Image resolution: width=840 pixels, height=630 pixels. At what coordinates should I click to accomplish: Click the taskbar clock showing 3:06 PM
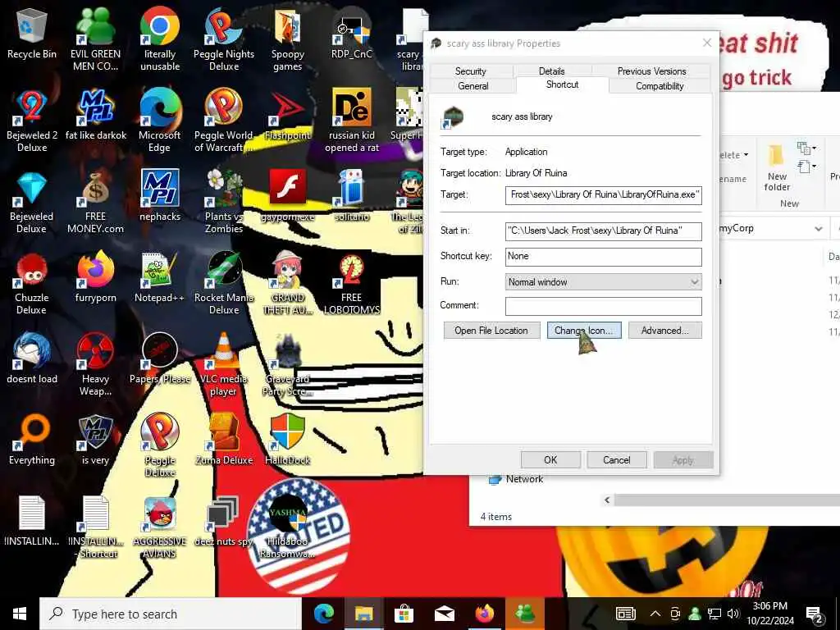pos(769,614)
